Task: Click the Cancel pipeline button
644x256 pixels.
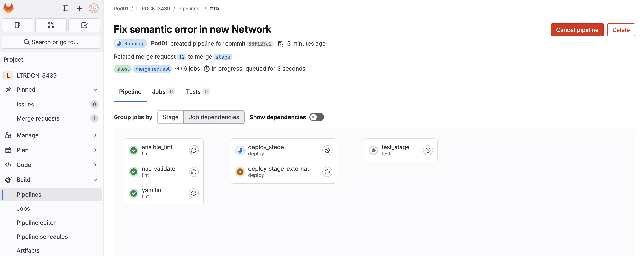Action: click(577, 30)
